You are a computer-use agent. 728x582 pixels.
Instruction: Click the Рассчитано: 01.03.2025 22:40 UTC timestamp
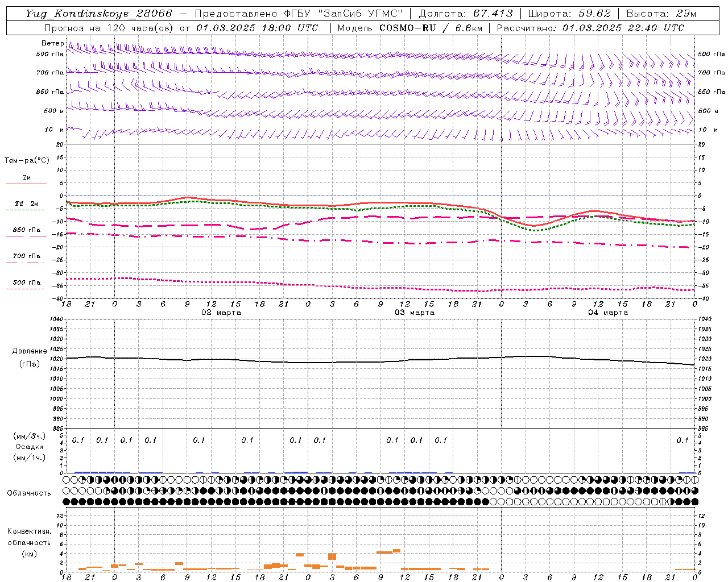coord(590,28)
